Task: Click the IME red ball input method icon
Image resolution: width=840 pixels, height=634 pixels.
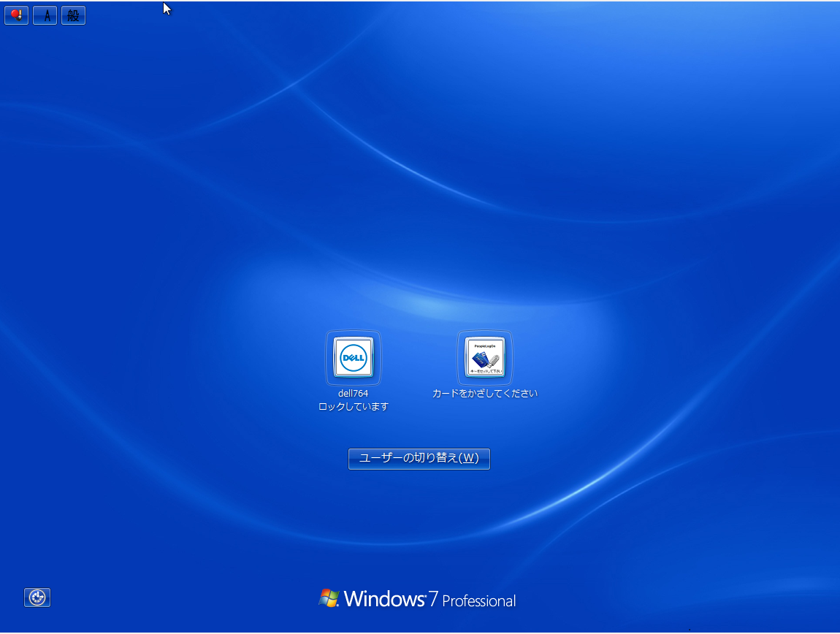Action: click(x=16, y=15)
